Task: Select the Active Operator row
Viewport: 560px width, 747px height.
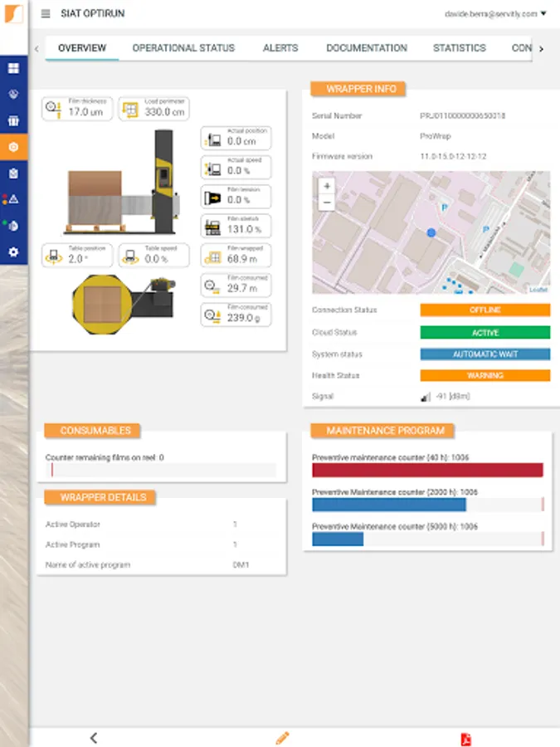Action: point(162,524)
